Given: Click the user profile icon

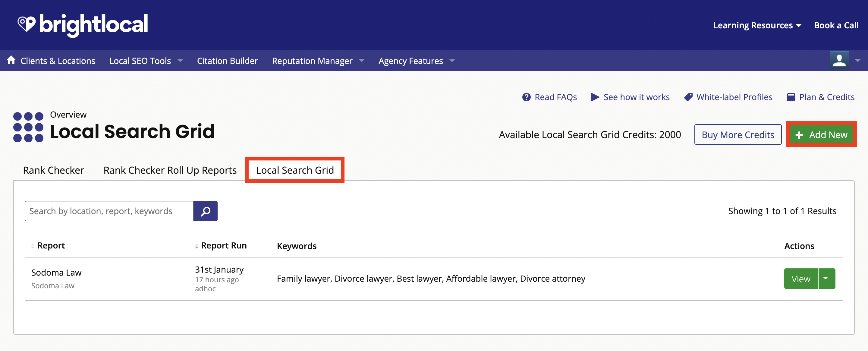Looking at the screenshot, I should click(839, 60).
